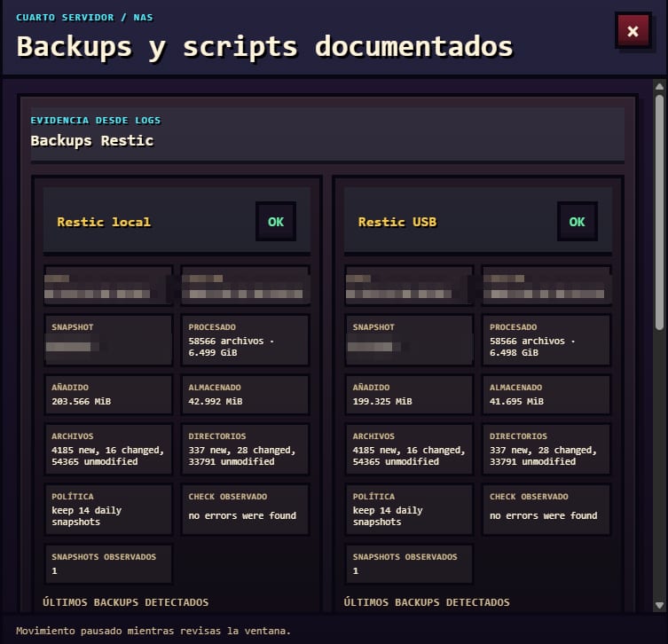The width and height of the screenshot is (668, 644).
Task: Click Archivos '4185 new' cell in Restic local
Action: [x=108, y=450]
